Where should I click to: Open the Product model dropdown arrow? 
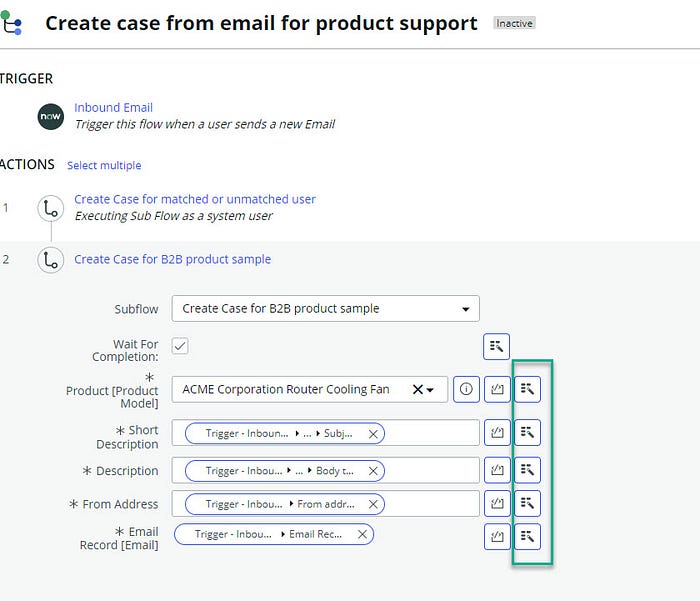point(431,390)
